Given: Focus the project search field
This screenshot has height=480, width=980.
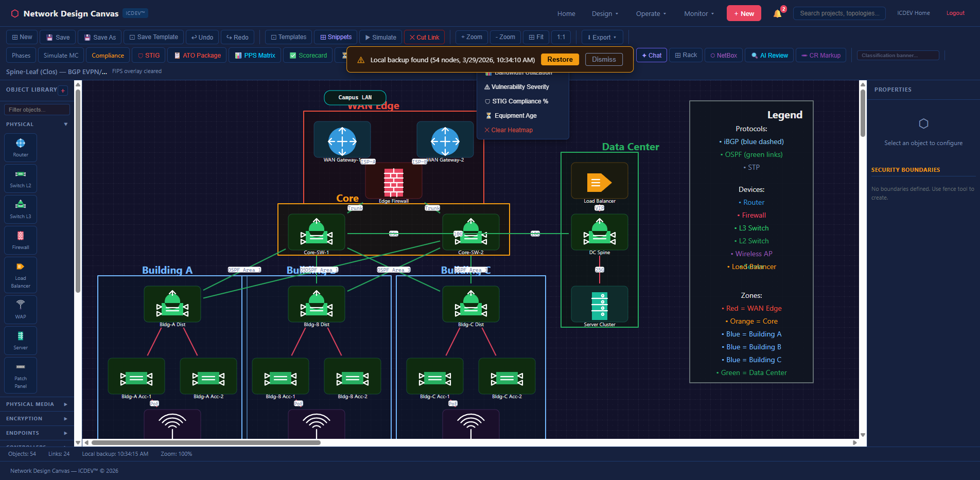Looking at the screenshot, I should coord(839,13).
